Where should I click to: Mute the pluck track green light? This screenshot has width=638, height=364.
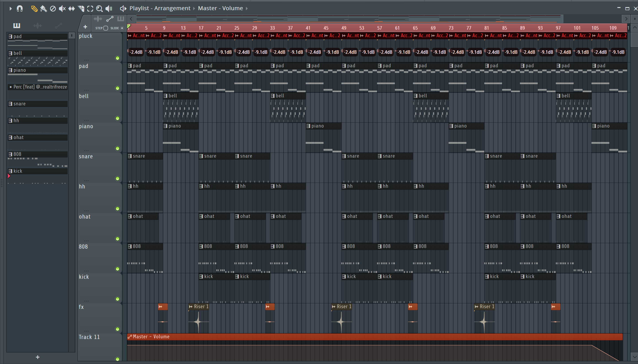(x=117, y=58)
